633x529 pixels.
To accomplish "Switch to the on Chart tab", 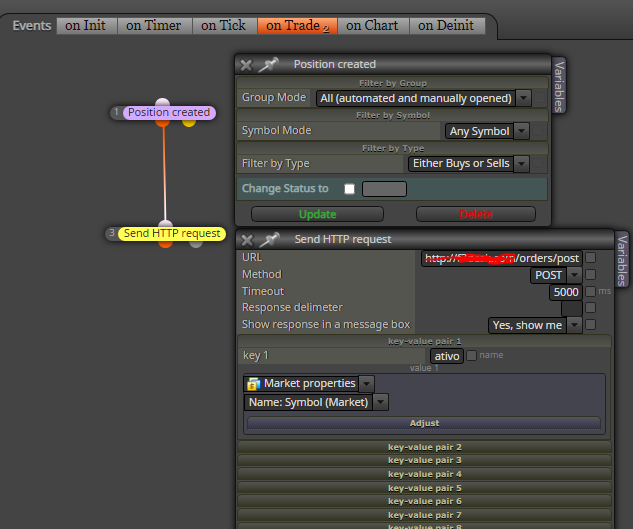I will [x=373, y=26].
